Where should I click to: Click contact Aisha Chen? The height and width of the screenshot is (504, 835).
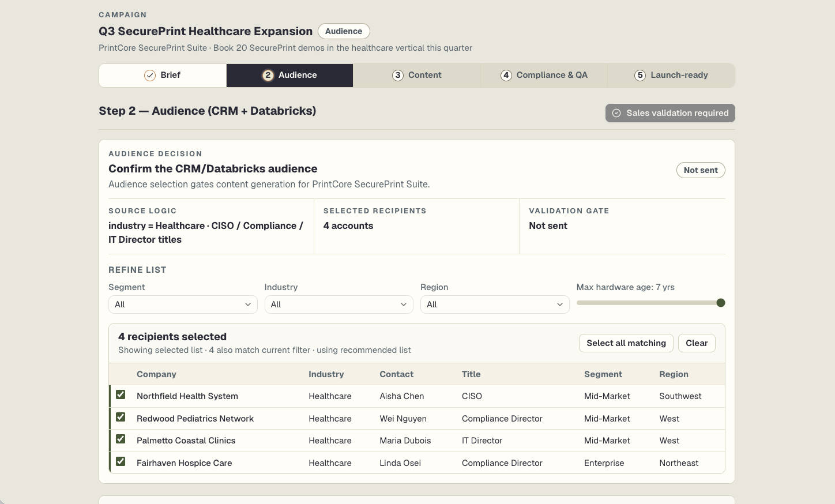tap(402, 396)
